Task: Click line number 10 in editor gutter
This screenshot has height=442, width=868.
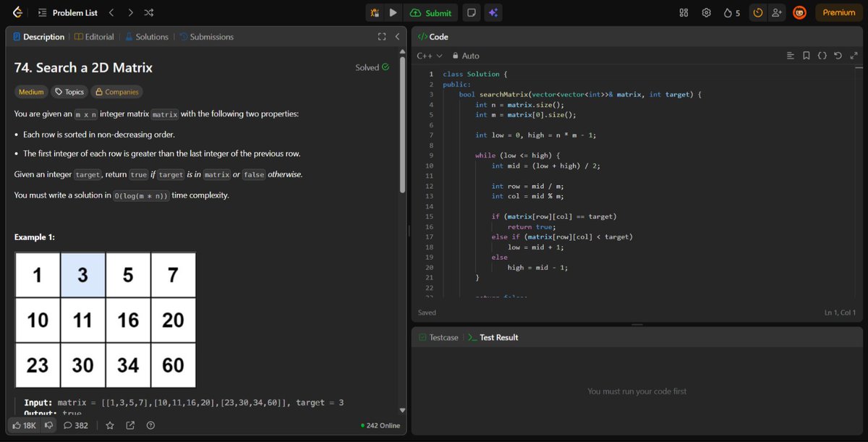Action: tap(430, 166)
